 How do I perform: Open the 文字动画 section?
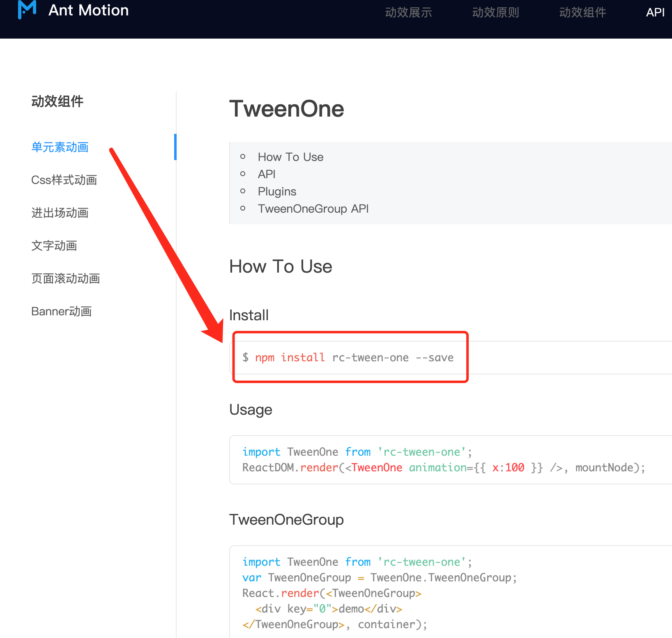[x=54, y=246]
